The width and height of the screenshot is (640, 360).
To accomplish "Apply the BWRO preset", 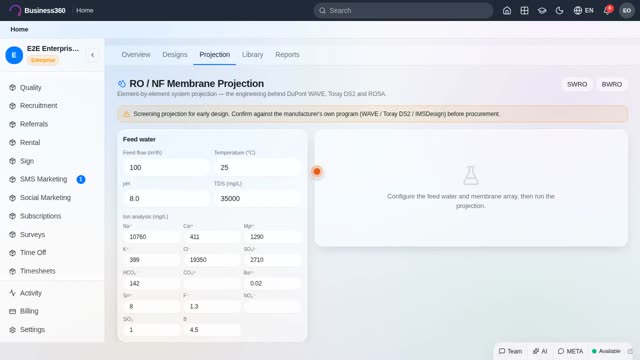I will (x=611, y=84).
